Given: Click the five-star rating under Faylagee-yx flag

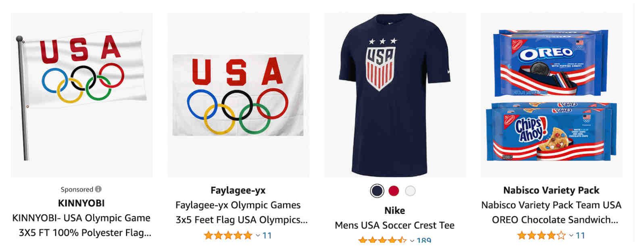Looking at the screenshot, I should (x=228, y=235).
